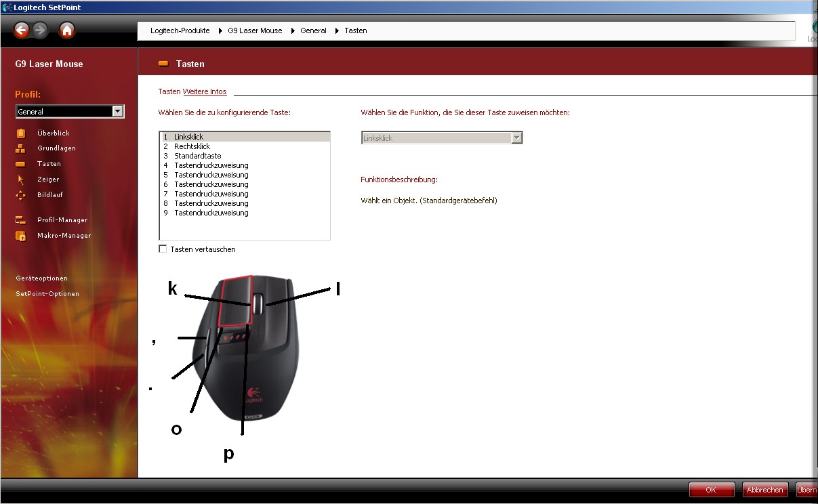Select list row 7 Tastendruckzuweisung
818x504 pixels.
coord(245,194)
